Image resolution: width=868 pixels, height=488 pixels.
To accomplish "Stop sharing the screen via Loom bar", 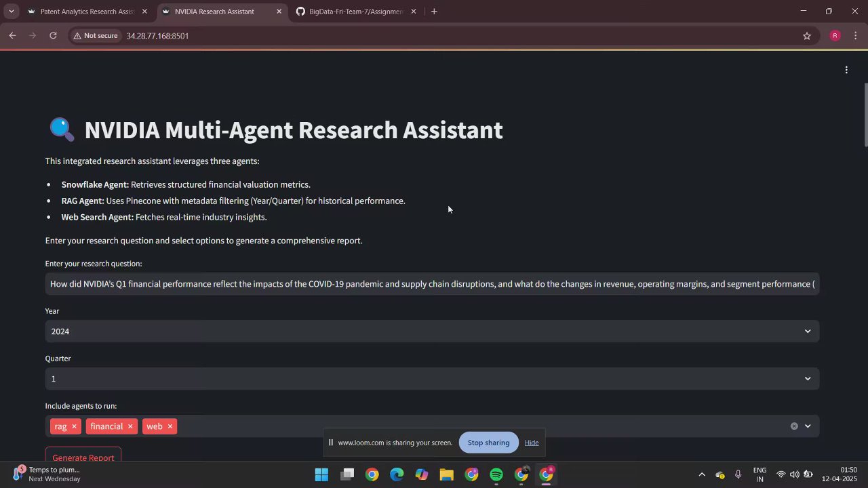I will pyautogui.click(x=488, y=443).
